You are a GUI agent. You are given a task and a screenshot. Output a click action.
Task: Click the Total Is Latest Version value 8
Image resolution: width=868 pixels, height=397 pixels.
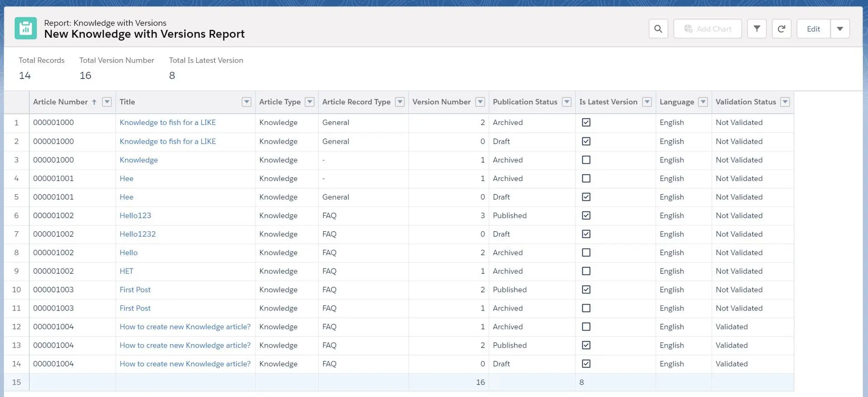point(172,75)
